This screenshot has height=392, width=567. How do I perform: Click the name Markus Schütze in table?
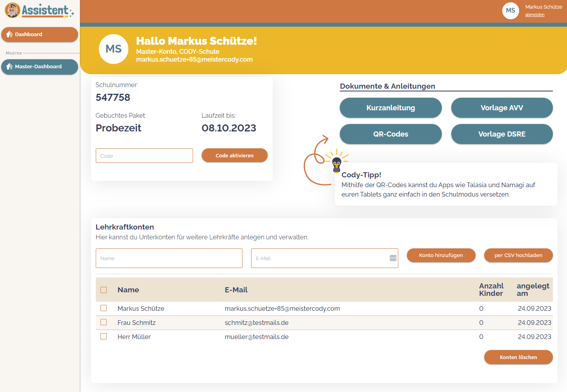(141, 308)
